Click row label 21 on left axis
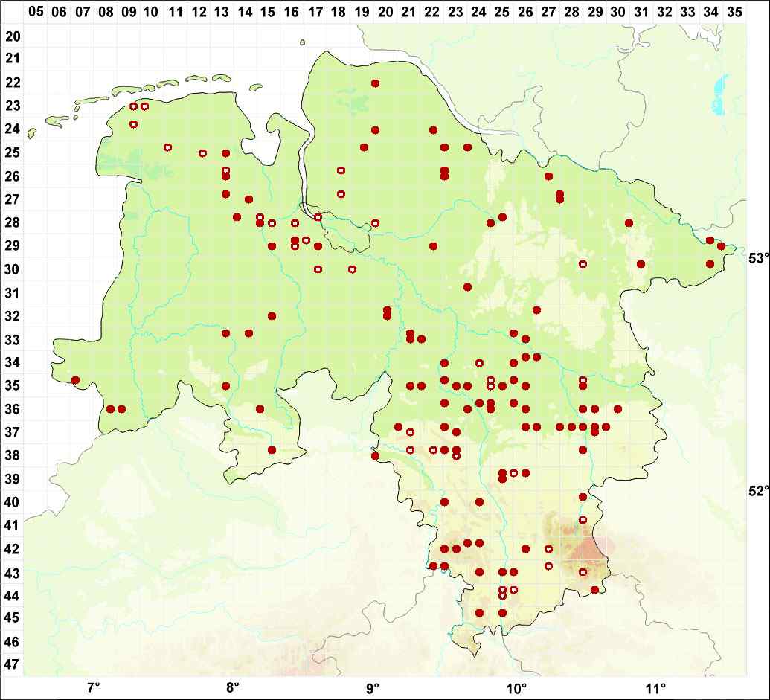The width and height of the screenshot is (770, 700). pos(13,59)
